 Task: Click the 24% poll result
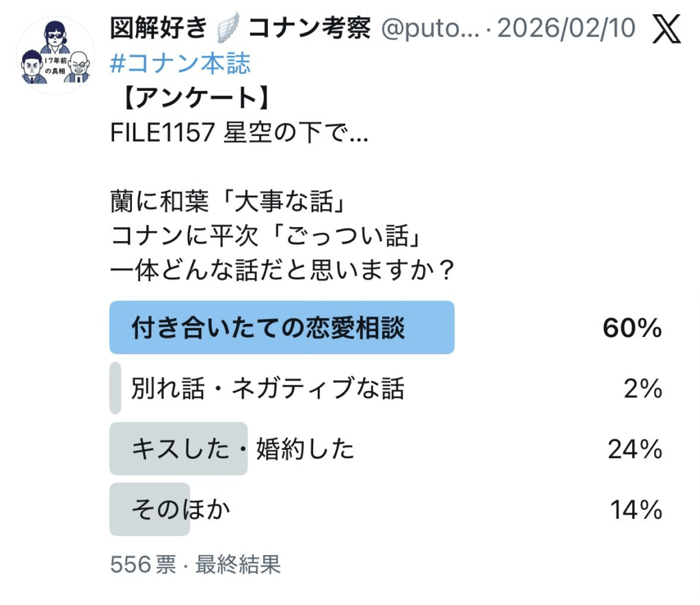635,449
